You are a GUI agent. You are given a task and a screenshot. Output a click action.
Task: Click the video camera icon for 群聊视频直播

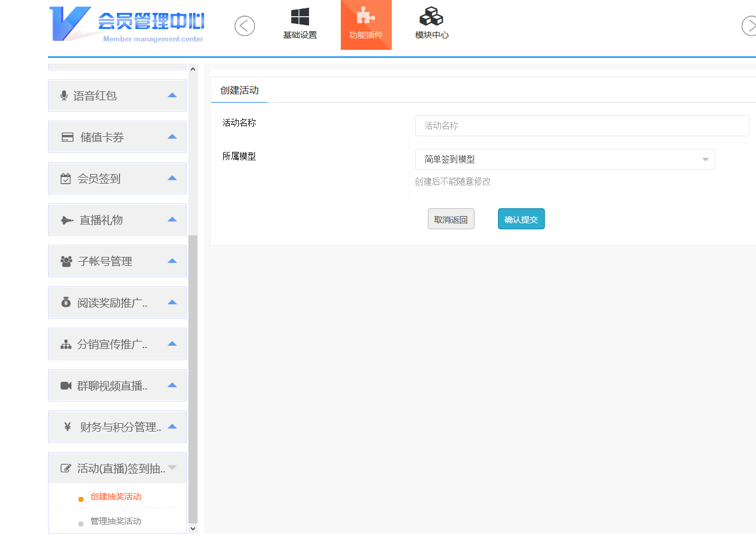(66, 385)
